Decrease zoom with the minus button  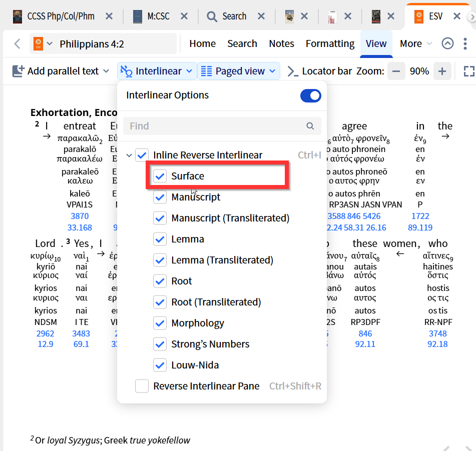coord(396,71)
